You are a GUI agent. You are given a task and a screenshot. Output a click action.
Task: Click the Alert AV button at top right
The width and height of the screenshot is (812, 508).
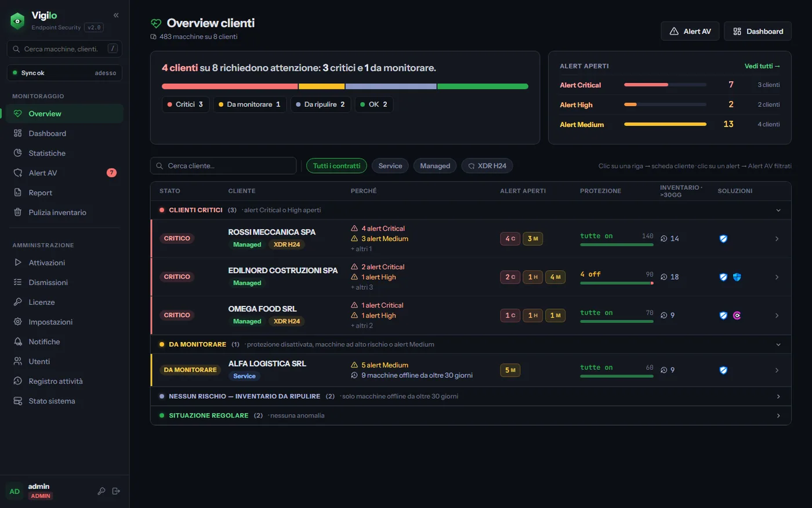click(690, 31)
